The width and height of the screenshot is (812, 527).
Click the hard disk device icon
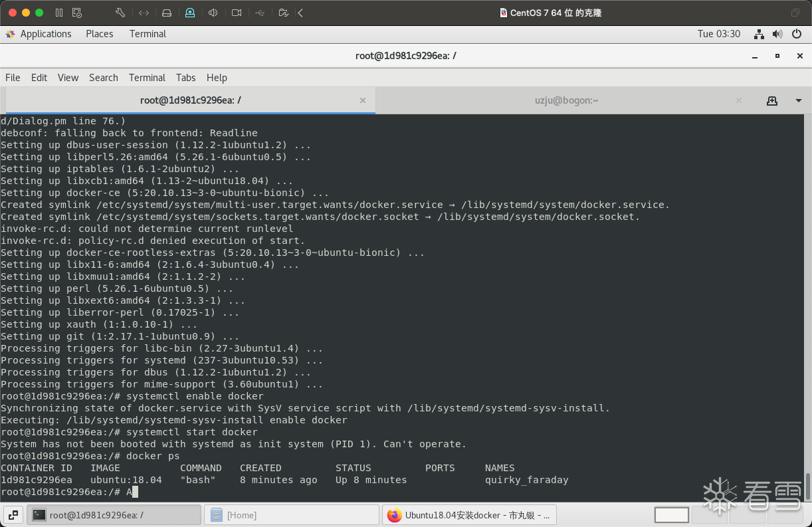tap(167, 13)
